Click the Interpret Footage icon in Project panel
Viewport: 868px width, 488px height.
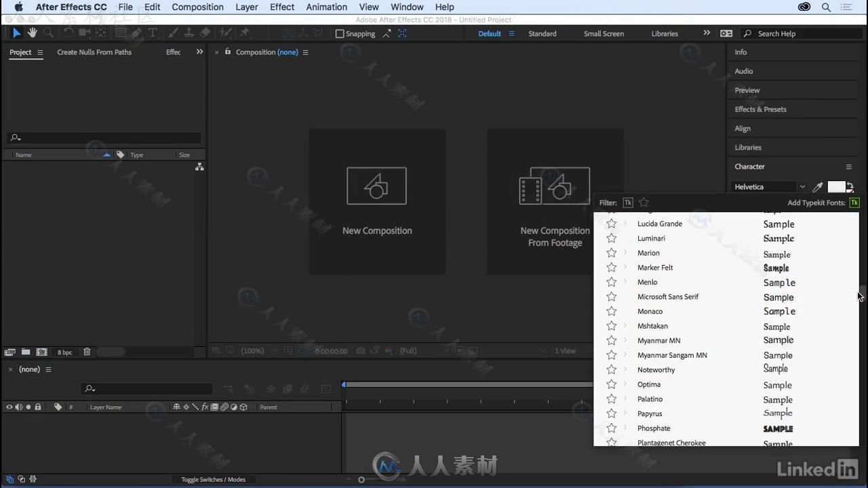click(x=10, y=352)
